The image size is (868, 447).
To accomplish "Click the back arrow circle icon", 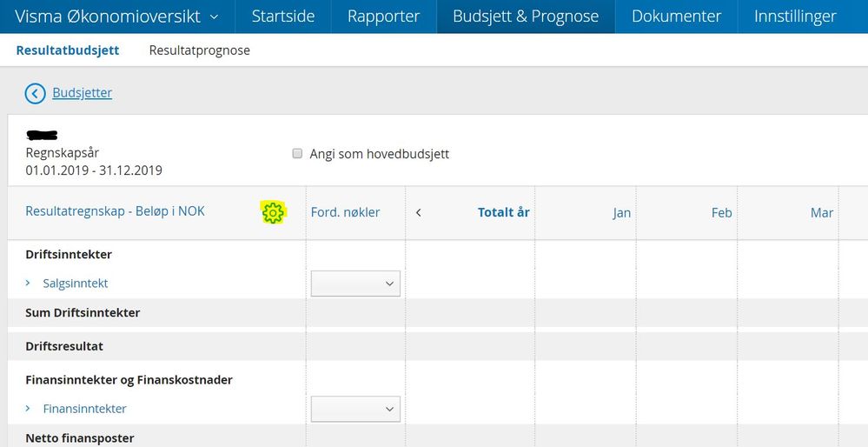I will (x=35, y=94).
